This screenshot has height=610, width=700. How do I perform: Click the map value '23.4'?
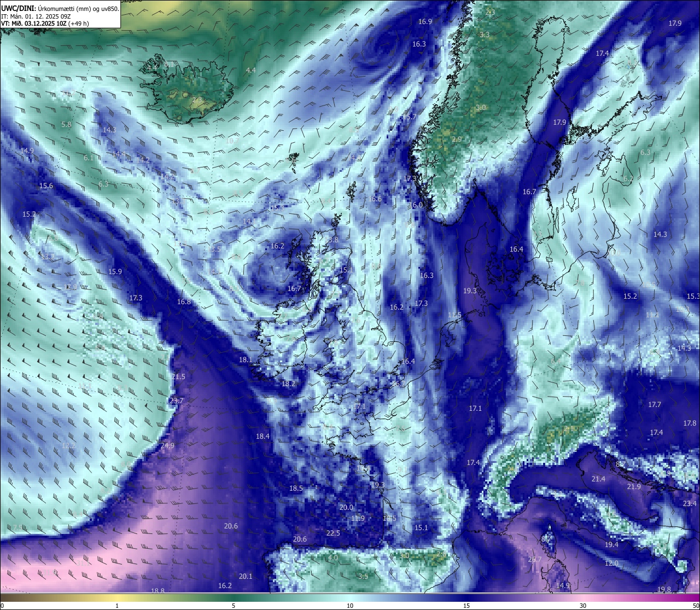(x=690, y=503)
